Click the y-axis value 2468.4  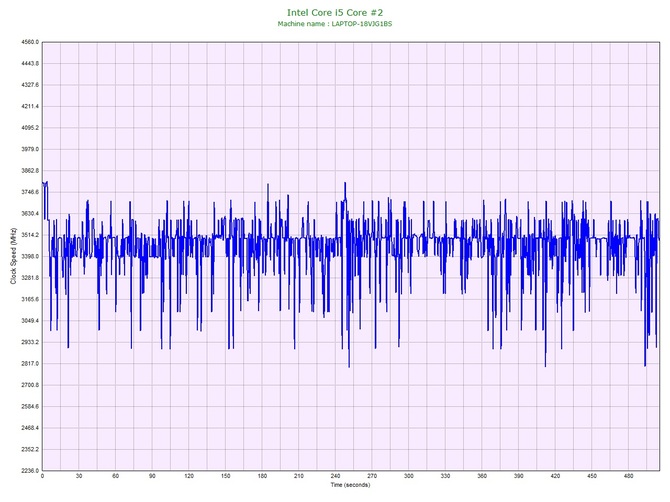click(x=30, y=428)
